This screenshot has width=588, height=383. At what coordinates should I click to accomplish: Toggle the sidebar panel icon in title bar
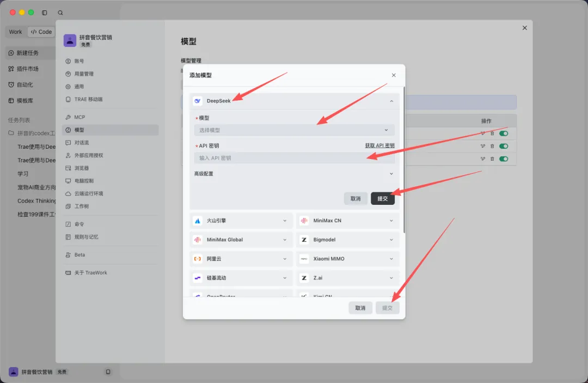(x=44, y=13)
